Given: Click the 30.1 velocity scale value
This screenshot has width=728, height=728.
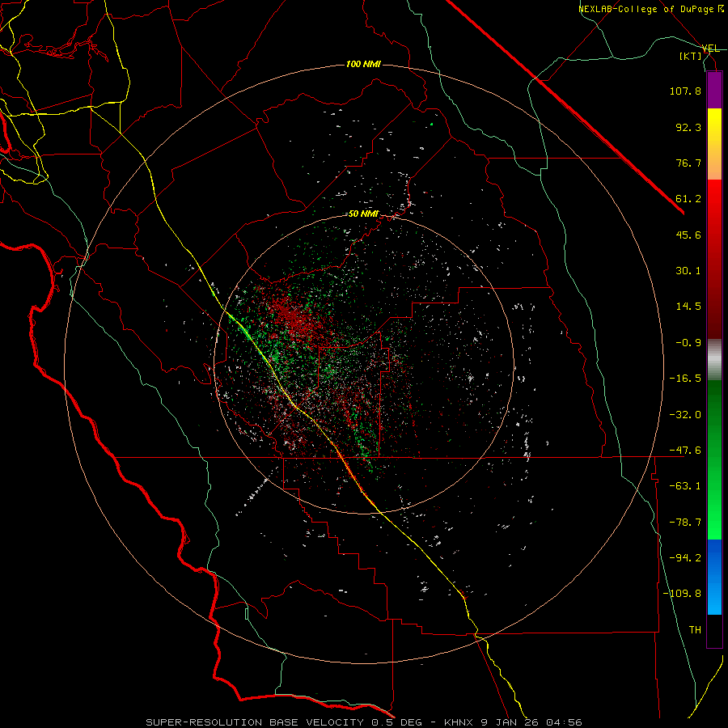Looking at the screenshot, I should [688, 271].
